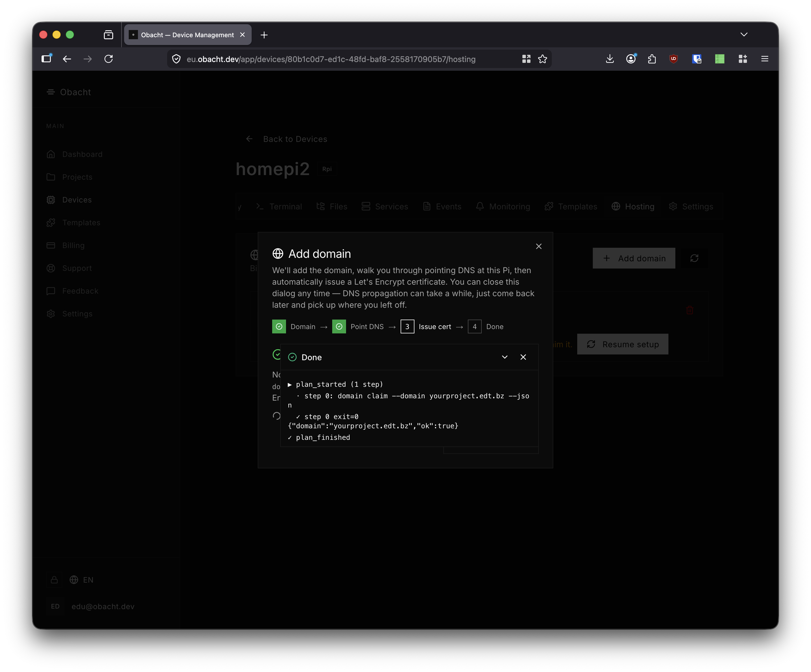Click the green square extension icon
811x672 pixels.
(x=720, y=59)
